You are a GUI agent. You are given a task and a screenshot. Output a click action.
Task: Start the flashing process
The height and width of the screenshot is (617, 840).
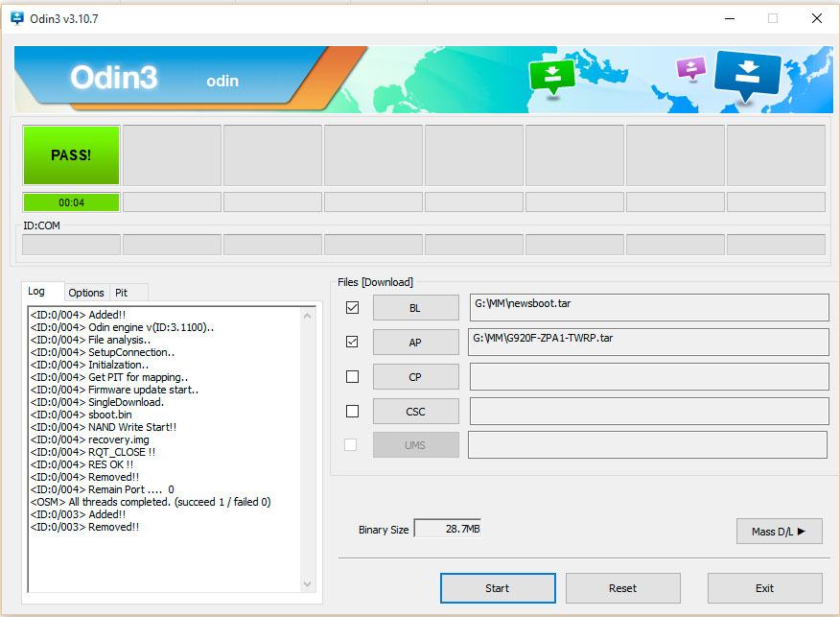click(498, 588)
